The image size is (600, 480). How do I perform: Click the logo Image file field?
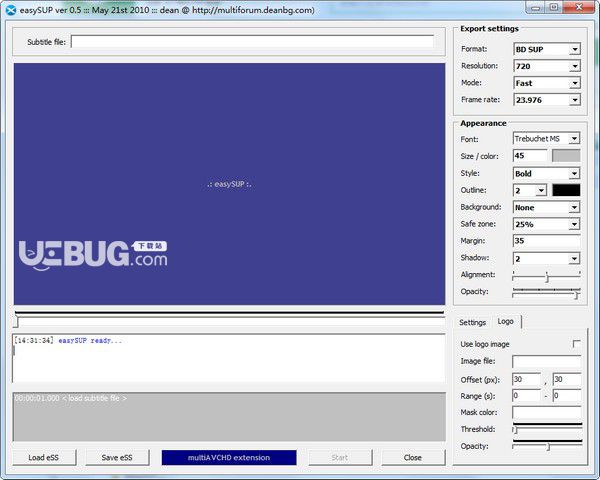pyautogui.click(x=546, y=361)
